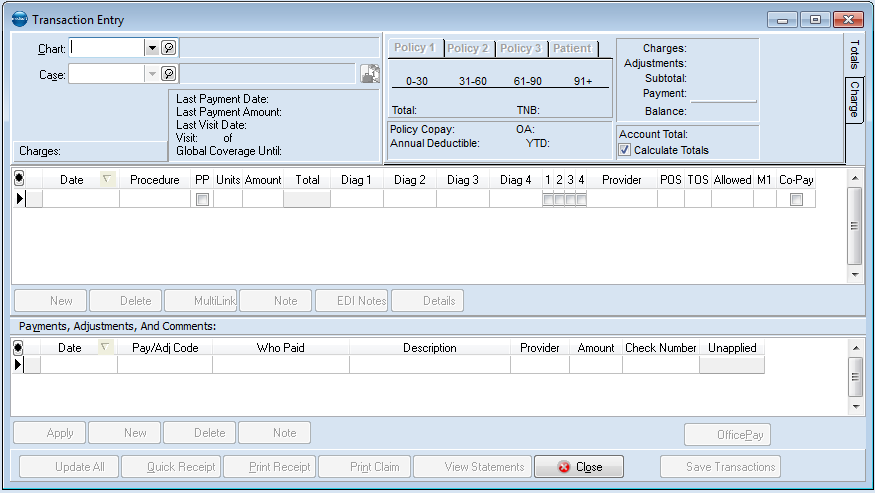
Task: Click the Close button with red X
Action: click(579, 467)
